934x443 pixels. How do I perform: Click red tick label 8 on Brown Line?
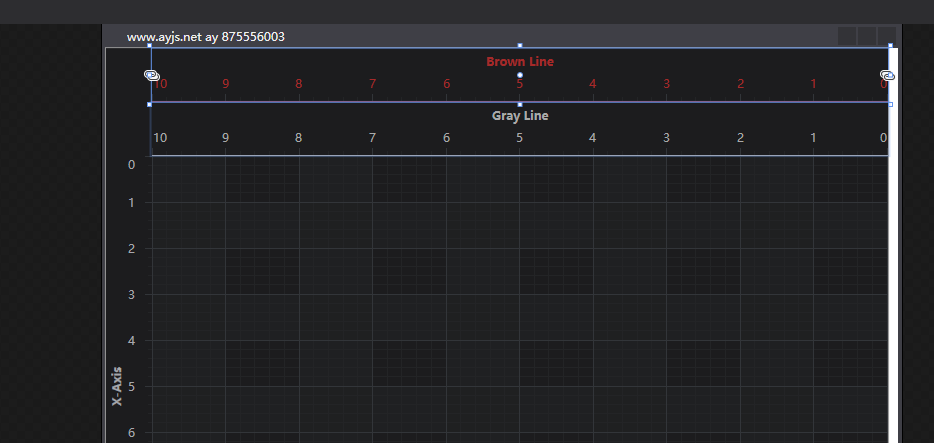298,84
